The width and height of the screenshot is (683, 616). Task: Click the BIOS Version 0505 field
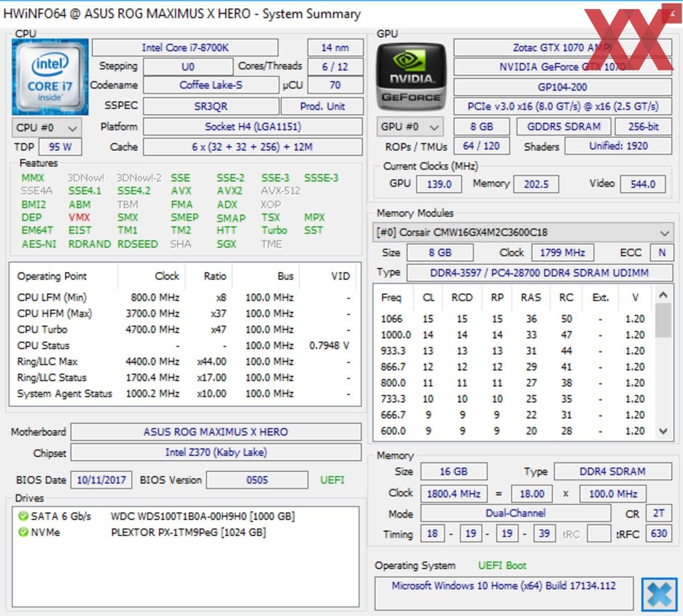pyautogui.click(x=257, y=480)
